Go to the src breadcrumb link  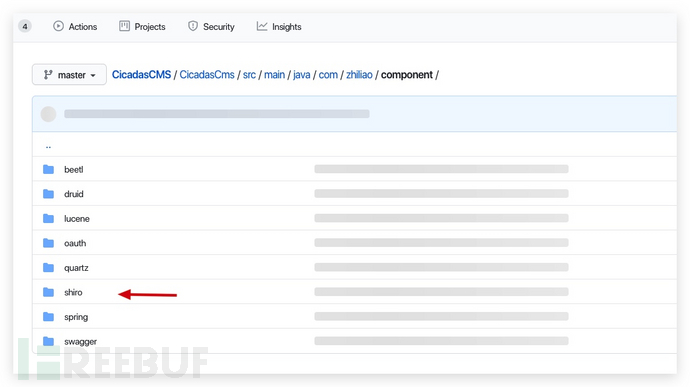(249, 75)
